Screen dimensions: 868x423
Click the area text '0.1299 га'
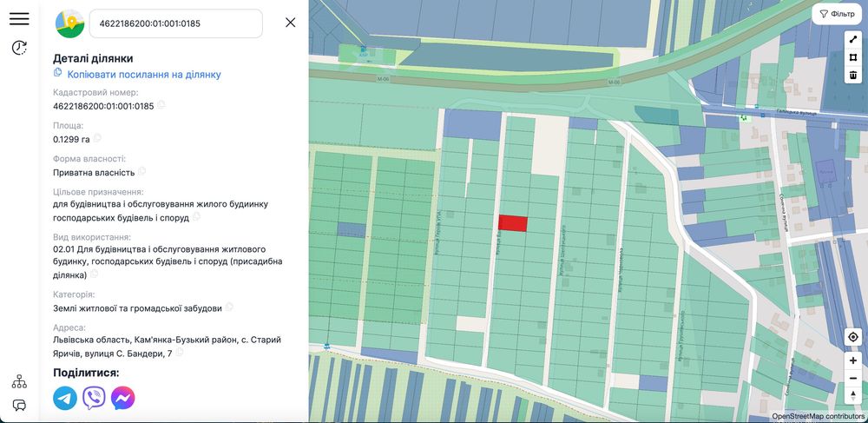click(x=71, y=139)
